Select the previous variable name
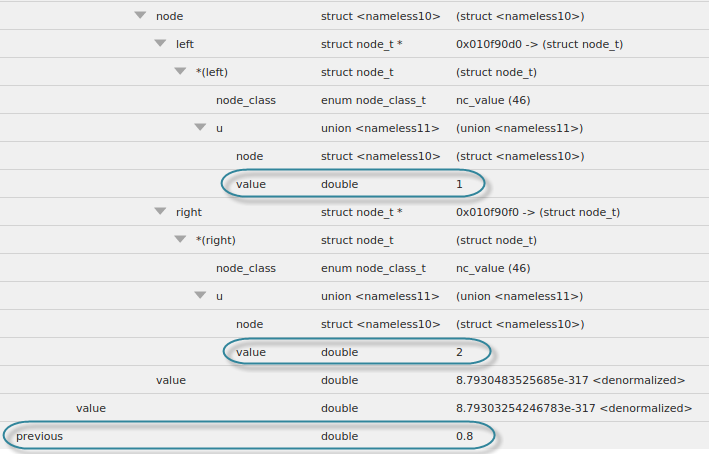This screenshot has width=709, height=454. (40, 436)
